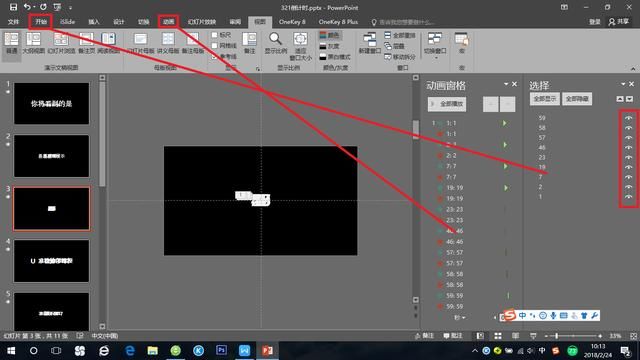Click the Zoom magnifier (显示比例)
The width and height of the screenshot is (640, 360).
[x=276, y=43]
